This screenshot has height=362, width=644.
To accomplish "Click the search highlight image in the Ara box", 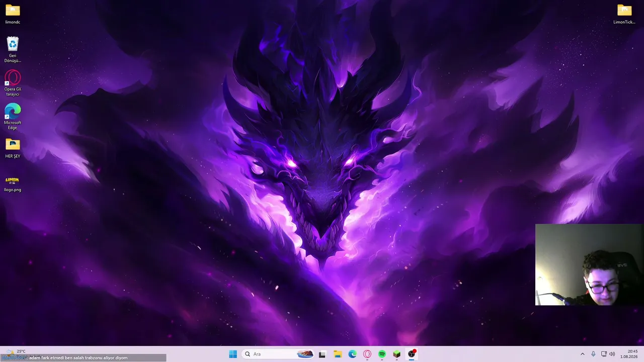I will (305, 354).
